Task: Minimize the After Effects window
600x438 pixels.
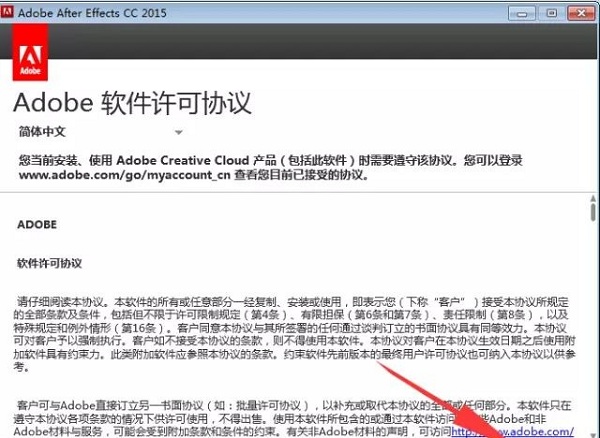Action: (522, 14)
